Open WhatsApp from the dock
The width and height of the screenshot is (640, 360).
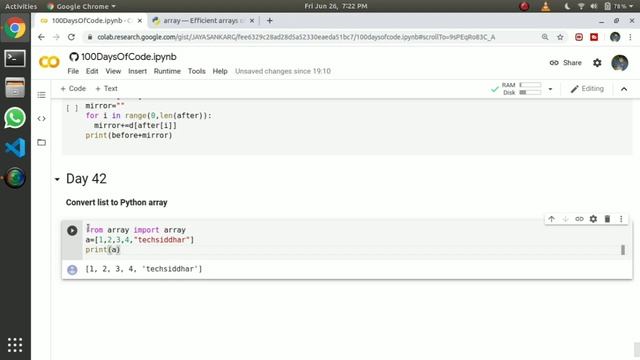pyautogui.click(x=15, y=118)
